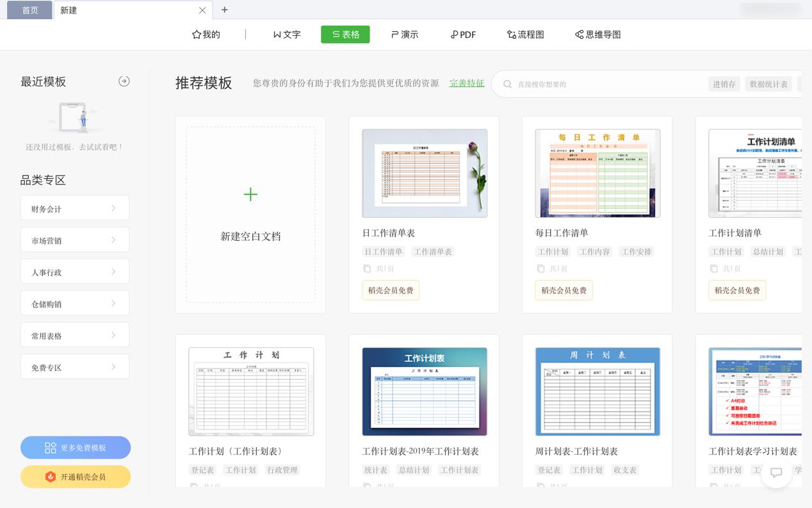Switch to 思维导图 mind map type

(x=598, y=35)
